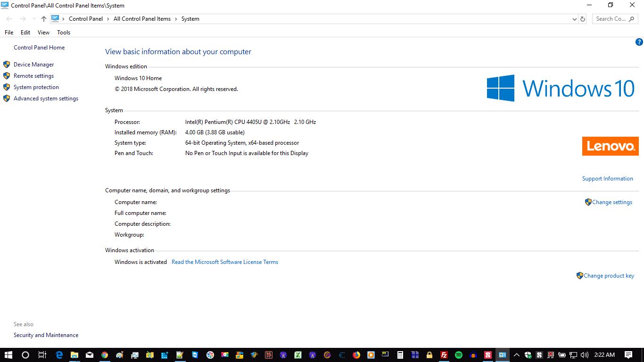Open Help with the blue question mark

639,42
